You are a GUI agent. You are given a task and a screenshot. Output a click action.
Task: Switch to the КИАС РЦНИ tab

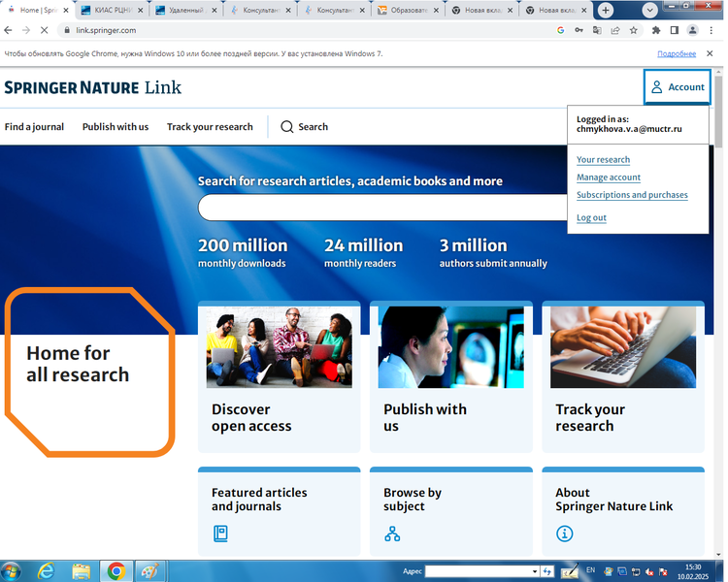point(112,11)
